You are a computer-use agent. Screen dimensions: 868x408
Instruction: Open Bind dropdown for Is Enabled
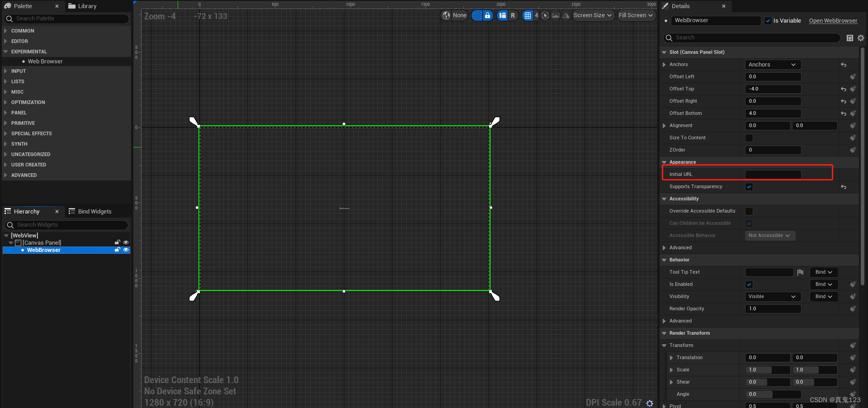tap(824, 285)
